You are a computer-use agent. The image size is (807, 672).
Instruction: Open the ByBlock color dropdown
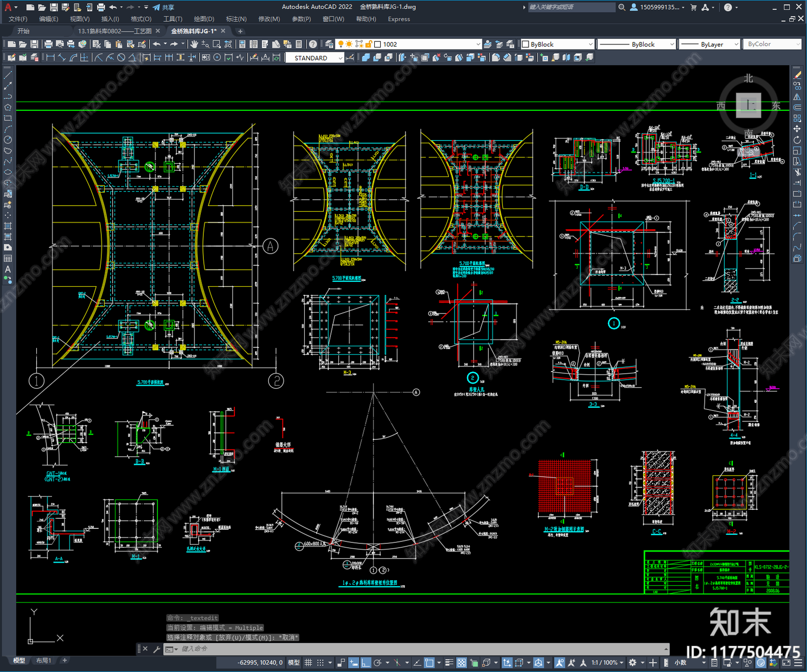(557, 44)
